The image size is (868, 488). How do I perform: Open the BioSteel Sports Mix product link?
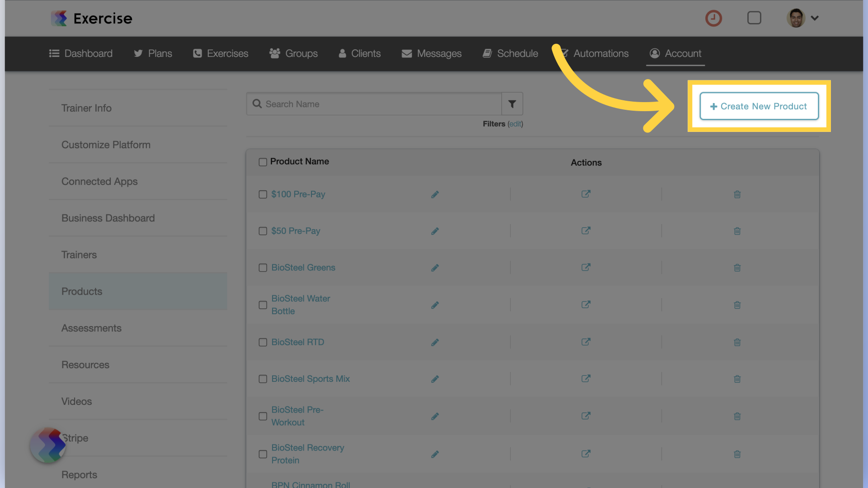[311, 379]
